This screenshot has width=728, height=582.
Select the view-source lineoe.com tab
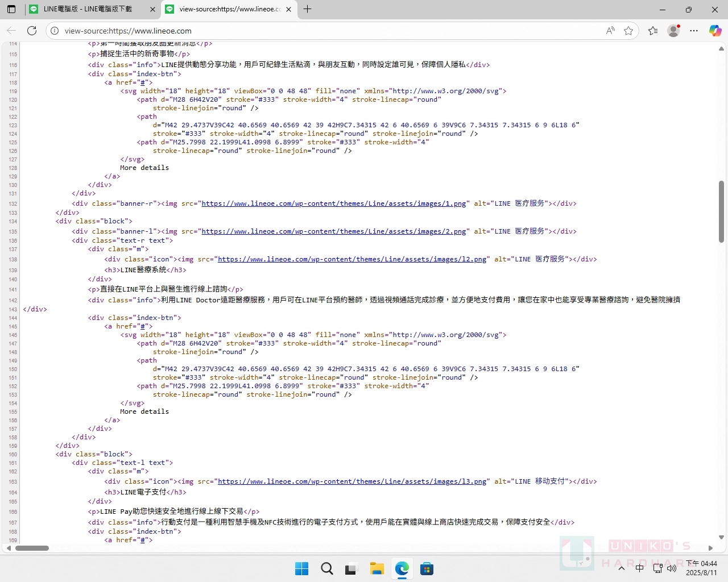coord(229,9)
